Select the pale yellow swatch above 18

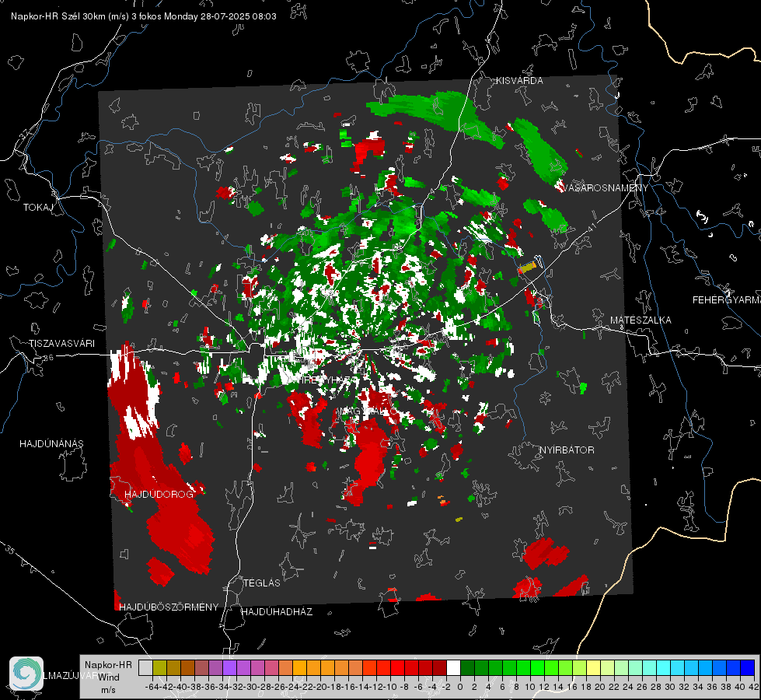594,667
